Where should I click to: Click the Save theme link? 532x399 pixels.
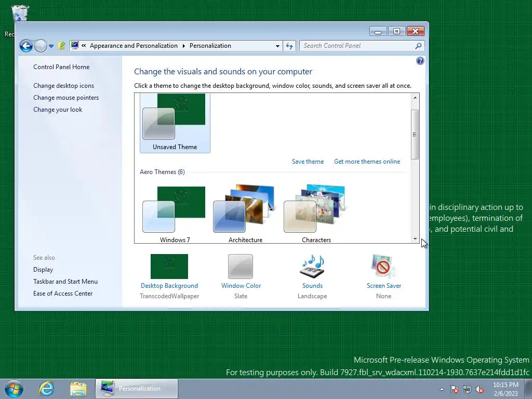[x=308, y=162]
